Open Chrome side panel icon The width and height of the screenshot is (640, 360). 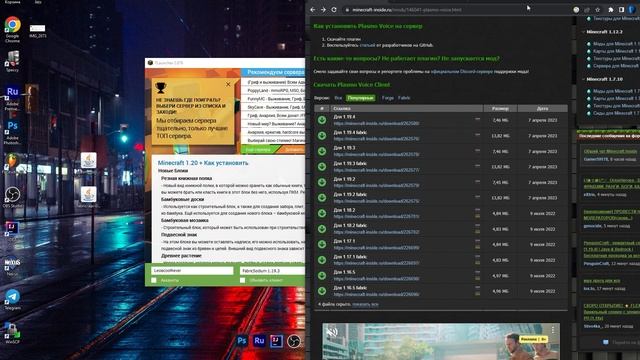click(x=621, y=10)
